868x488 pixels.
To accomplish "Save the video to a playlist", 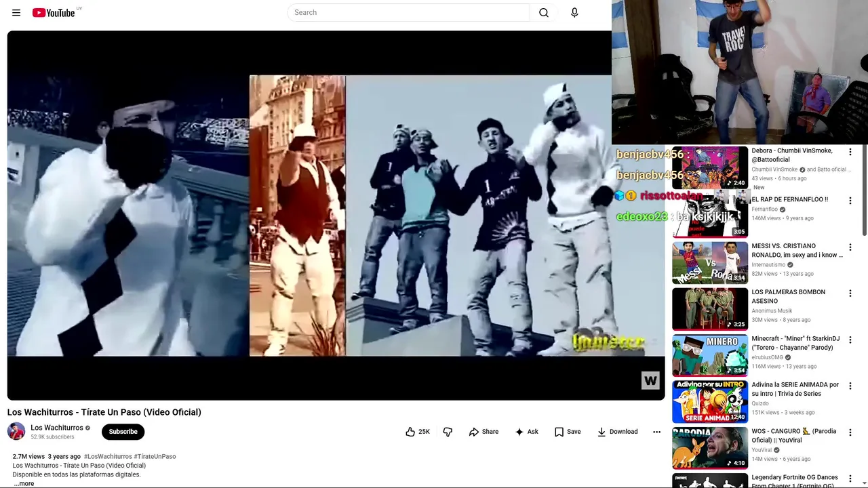I will click(568, 432).
